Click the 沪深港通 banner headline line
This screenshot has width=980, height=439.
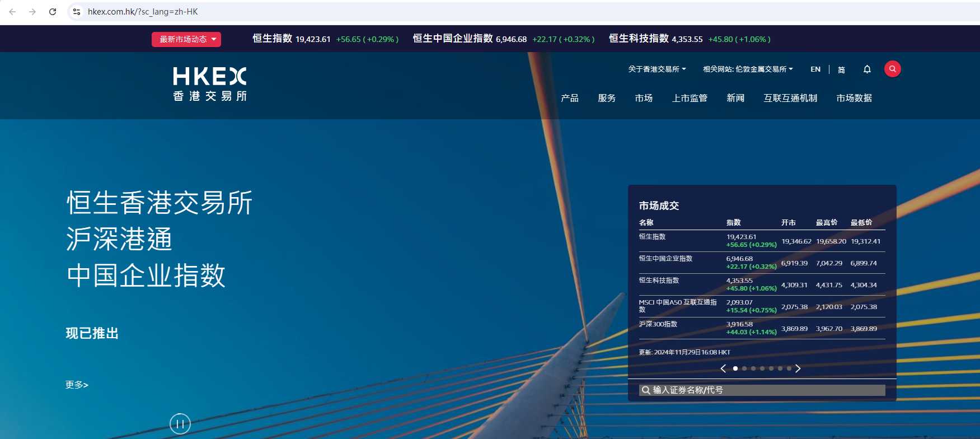click(x=119, y=239)
